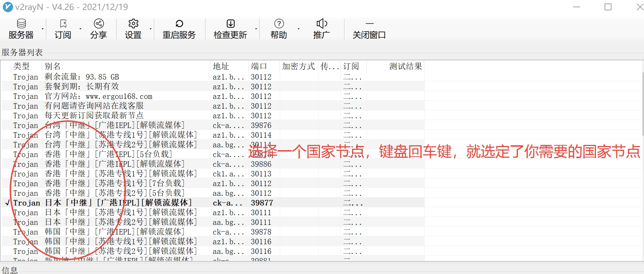Open the 设置 (Settings) gear menu
This screenshot has height=274, width=644.
point(133,29)
